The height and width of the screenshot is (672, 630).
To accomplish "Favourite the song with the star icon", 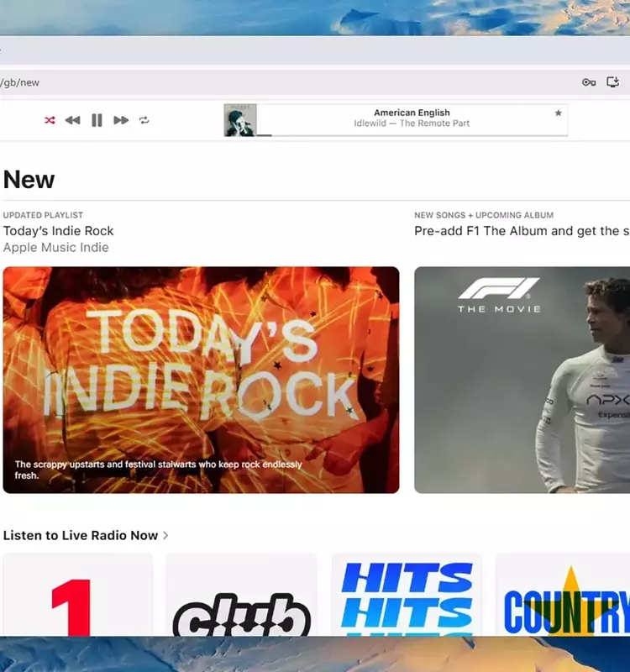I will [x=558, y=113].
